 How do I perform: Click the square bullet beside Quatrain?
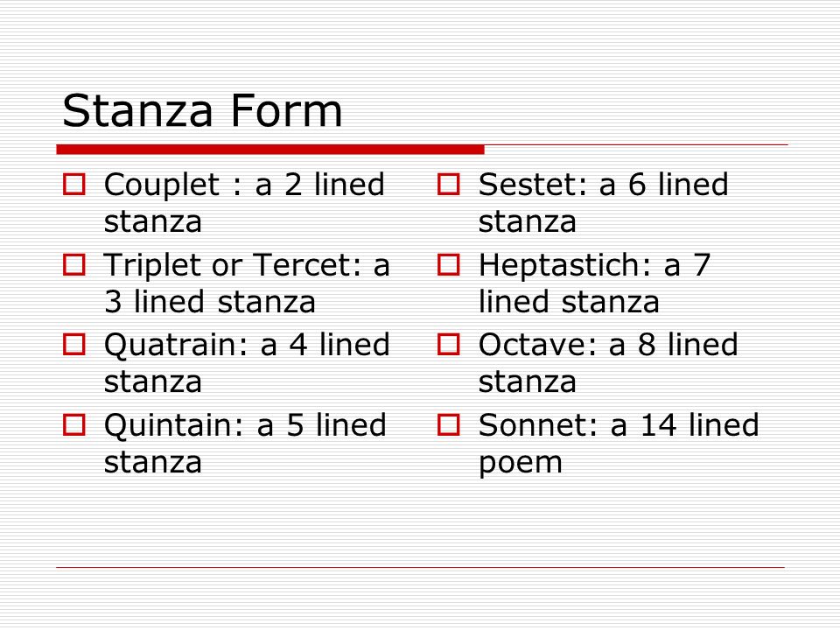pyautogui.click(x=73, y=345)
